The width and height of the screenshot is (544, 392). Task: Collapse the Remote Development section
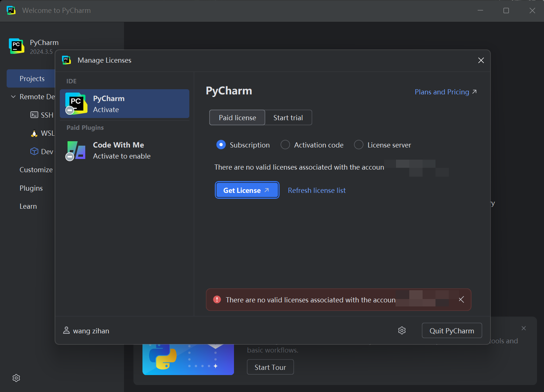pos(13,97)
